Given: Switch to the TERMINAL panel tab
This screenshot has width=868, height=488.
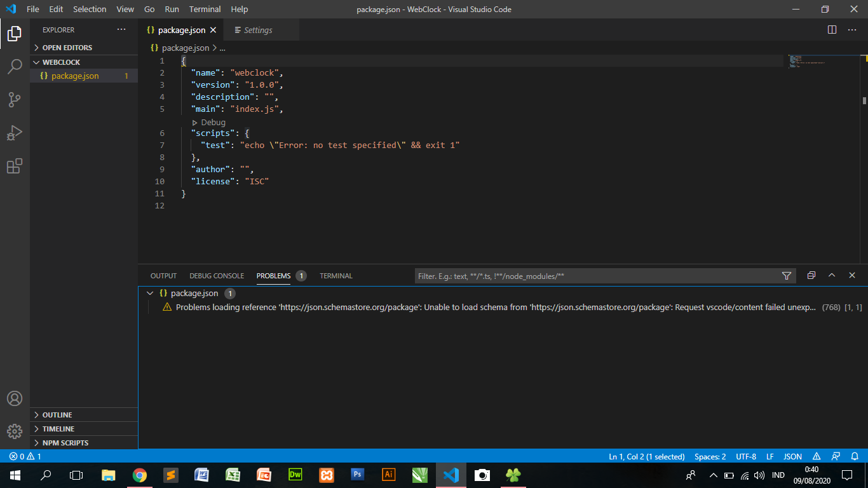Looking at the screenshot, I should click(x=336, y=275).
